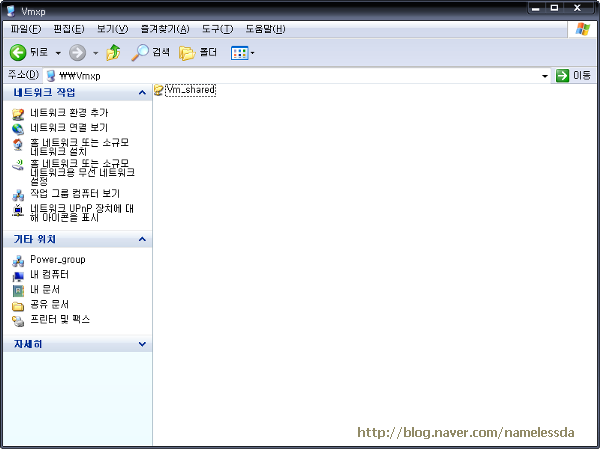Click the network setup wizard icon (홈 네트워크 설치)
The image size is (600, 449).
pos(18,145)
